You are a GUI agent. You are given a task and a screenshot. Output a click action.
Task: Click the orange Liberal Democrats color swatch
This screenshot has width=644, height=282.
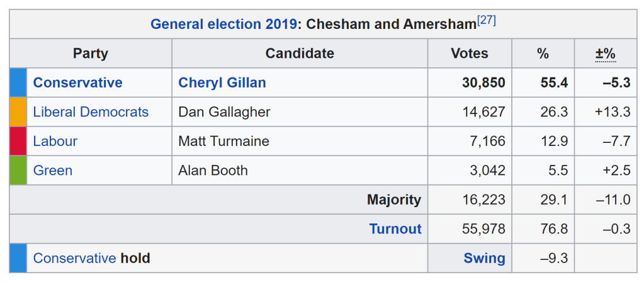(x=18, y=112)
